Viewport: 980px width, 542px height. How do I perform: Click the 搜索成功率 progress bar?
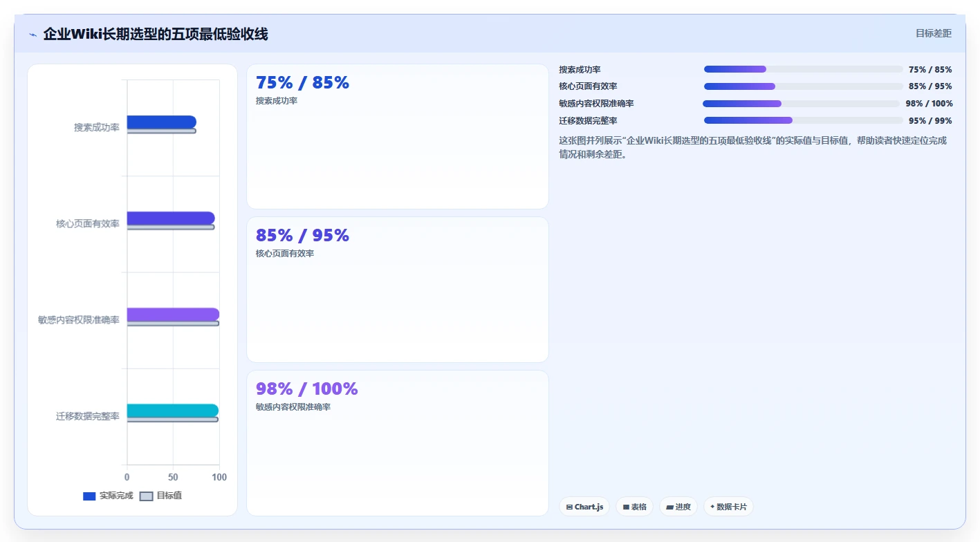(x=804, y=69)
